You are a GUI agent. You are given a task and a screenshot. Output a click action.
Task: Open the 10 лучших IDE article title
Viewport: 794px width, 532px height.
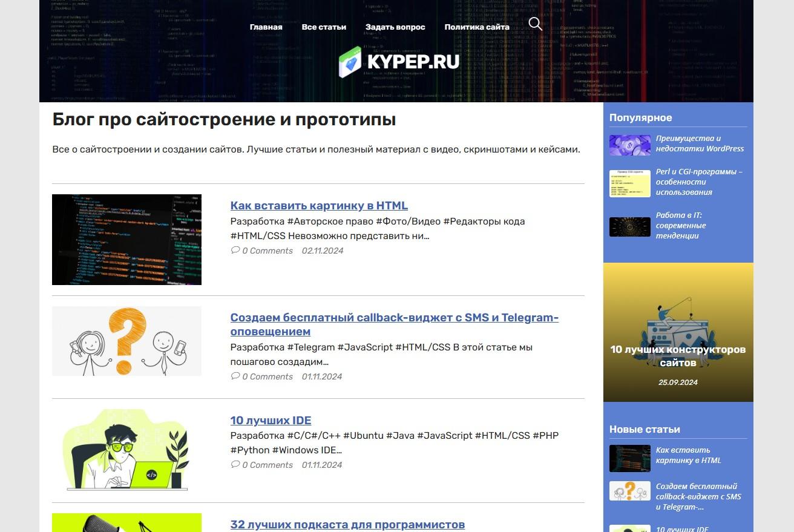click(271, 420)
